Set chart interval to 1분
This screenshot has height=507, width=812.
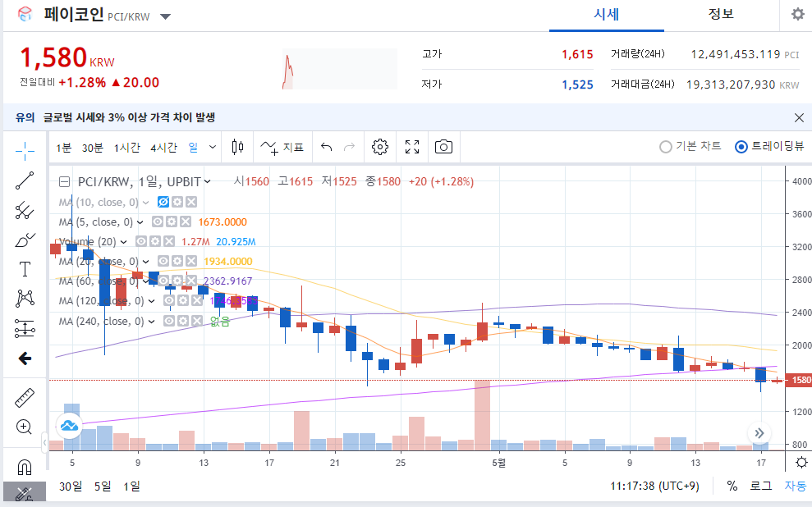pyautogui.click(x=64, y=148)
